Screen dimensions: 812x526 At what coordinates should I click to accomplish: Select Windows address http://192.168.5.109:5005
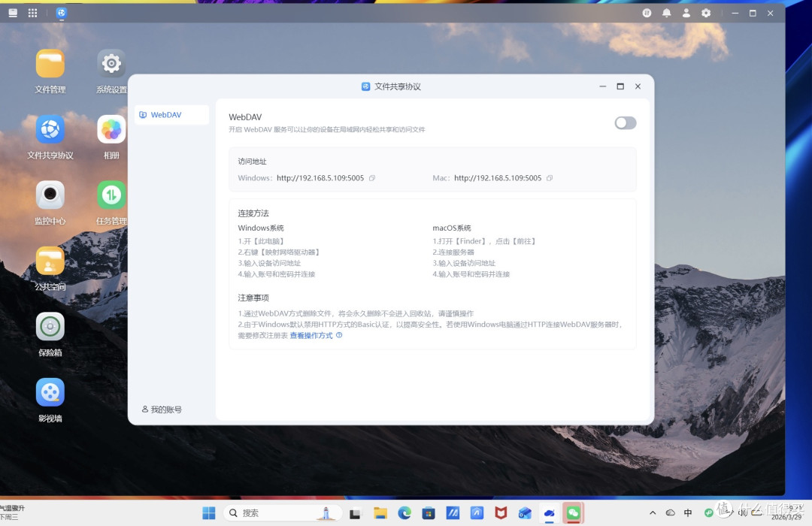[320, 178]
